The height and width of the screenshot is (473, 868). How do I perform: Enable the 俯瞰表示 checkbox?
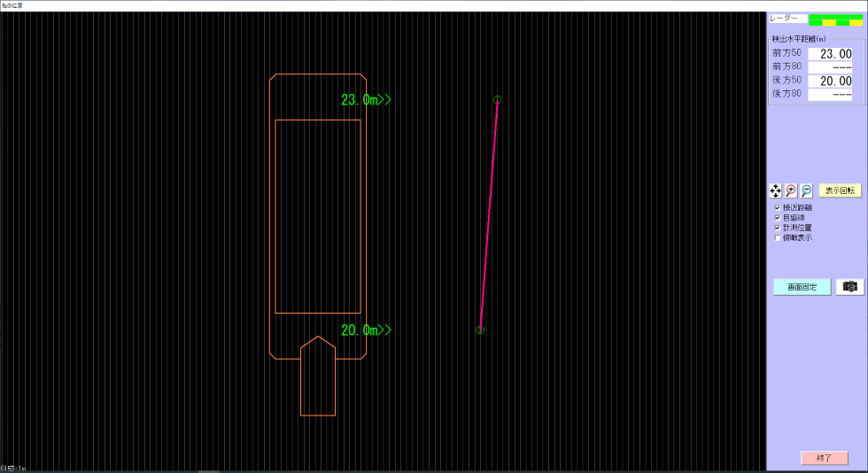(778, 237)
